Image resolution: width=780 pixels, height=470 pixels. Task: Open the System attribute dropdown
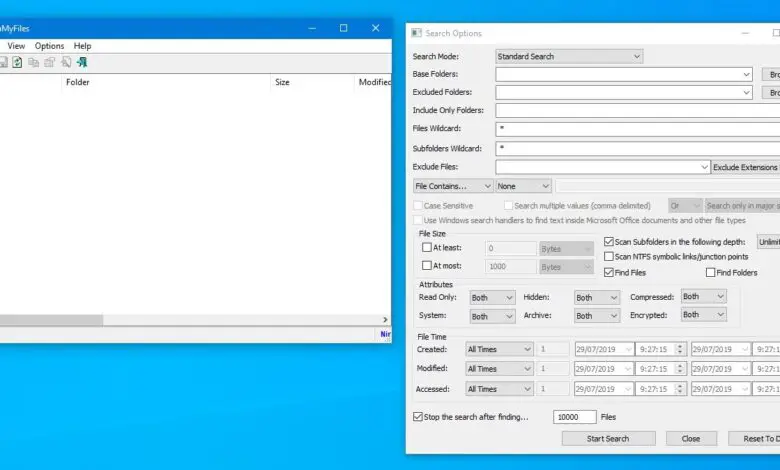click(x=492, y=316)
